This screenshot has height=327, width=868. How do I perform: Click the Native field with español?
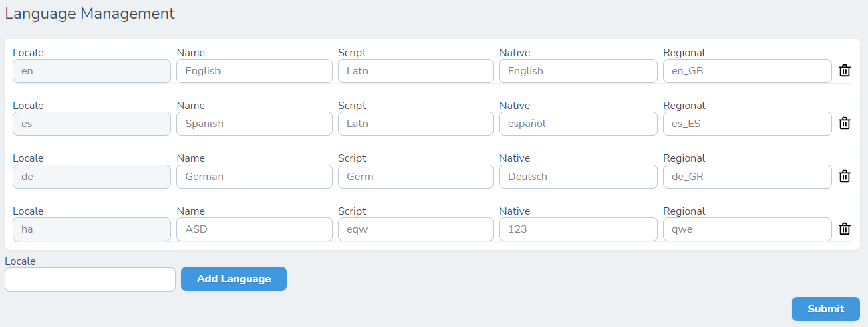(x=577, y=124)
